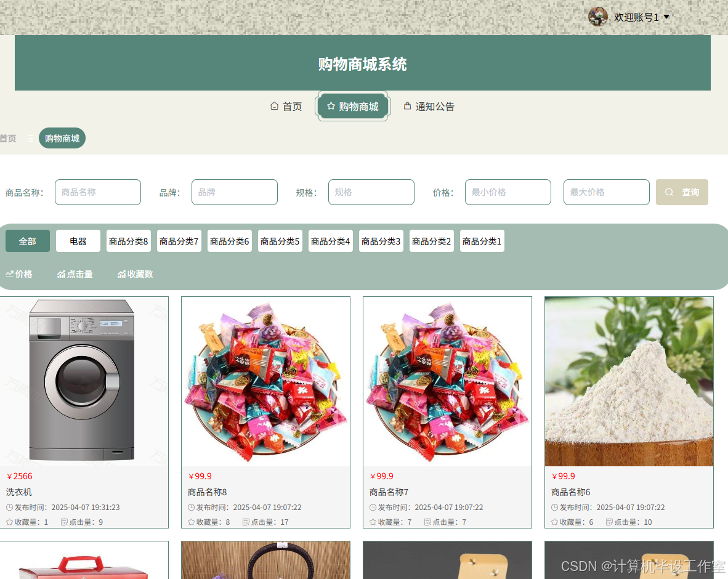The width and height of the screenshot is (728, 579).
Task: Click the 查询 search button
Action: tap(682, 192)
